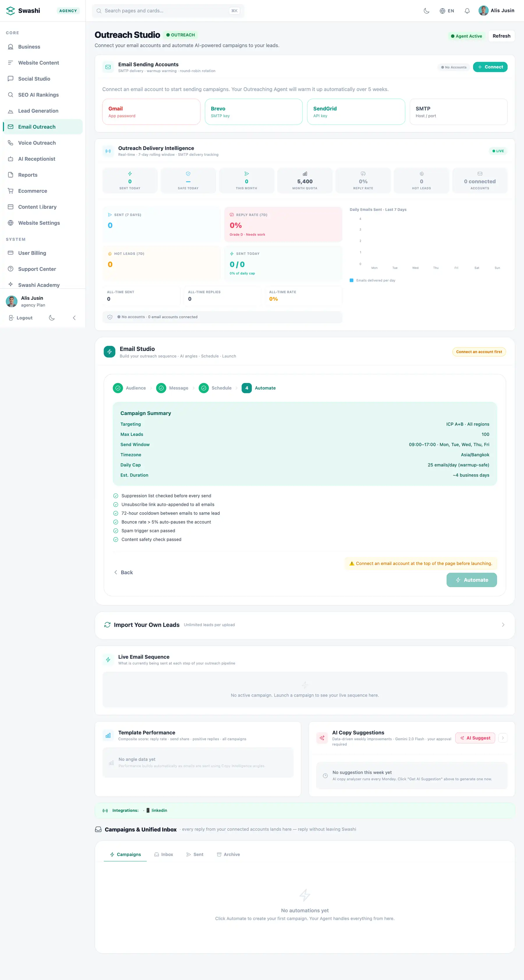Switch to the Sent tab
Viewport: 524px width, 980px height.
[x=195, y=854]
